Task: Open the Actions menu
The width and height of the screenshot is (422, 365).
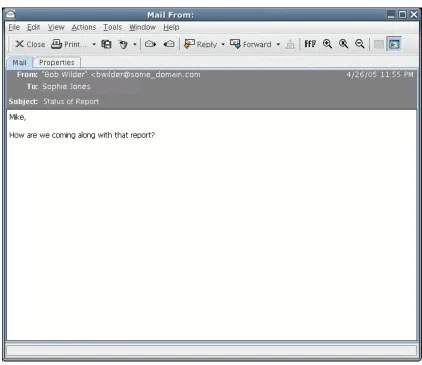Action: [x=84, y=27]
